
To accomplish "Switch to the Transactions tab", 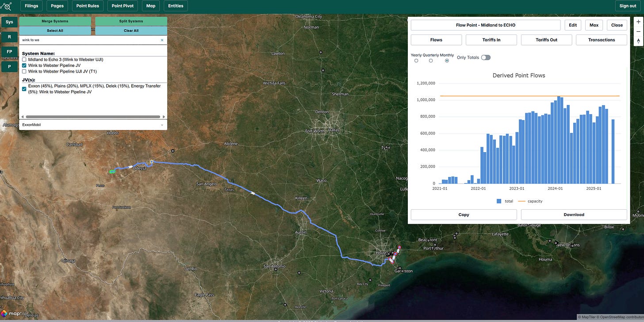I will click(602, 40).
